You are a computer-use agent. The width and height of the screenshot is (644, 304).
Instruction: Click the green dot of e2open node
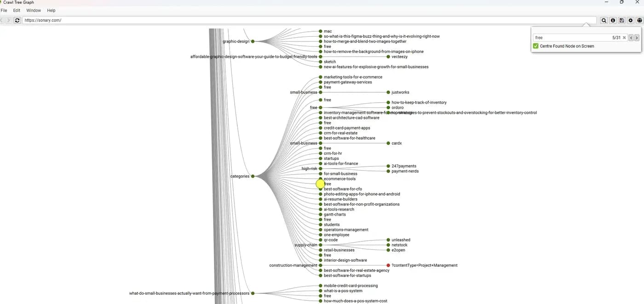pyautogui.click(x=388, y=250)
